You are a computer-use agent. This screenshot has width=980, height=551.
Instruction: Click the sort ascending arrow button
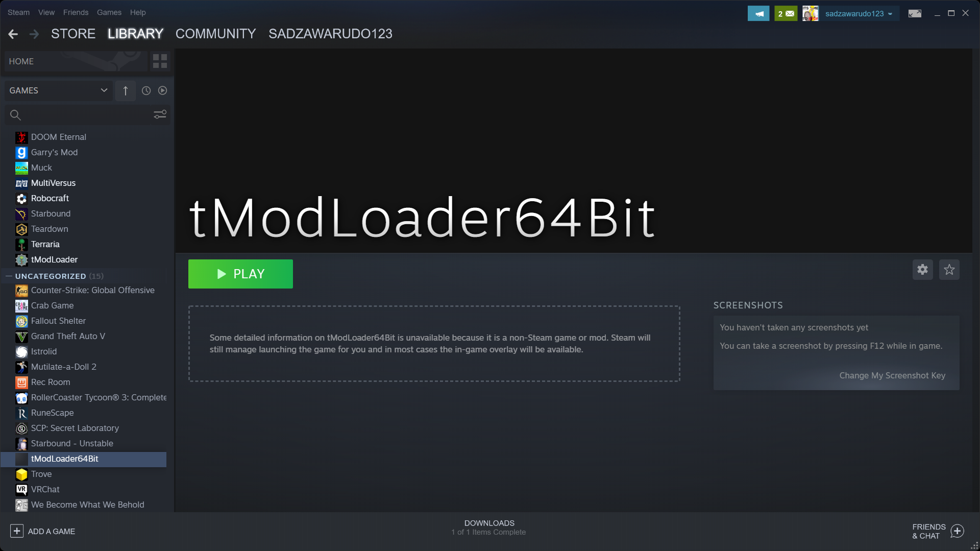tap(126, 90)
